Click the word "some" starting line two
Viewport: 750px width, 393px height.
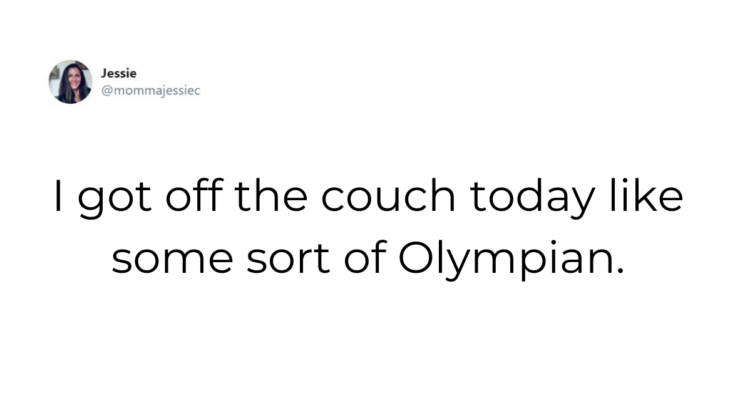coord(173,259)
